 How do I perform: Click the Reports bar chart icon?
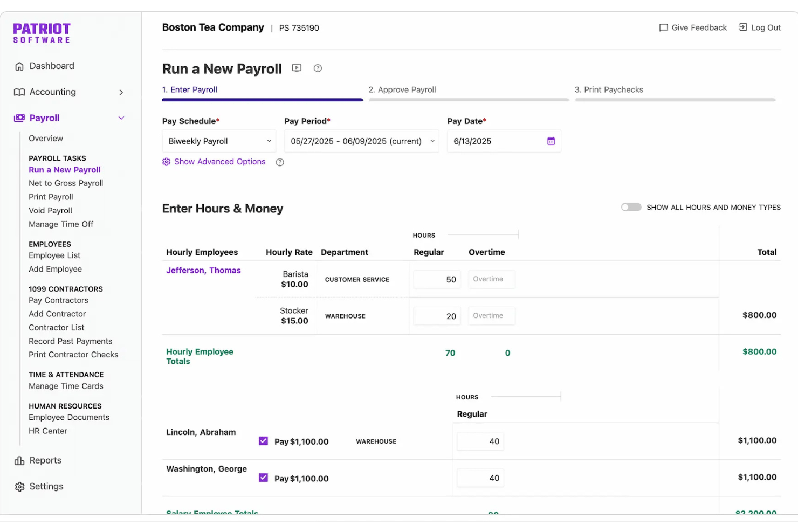point(19,461)
